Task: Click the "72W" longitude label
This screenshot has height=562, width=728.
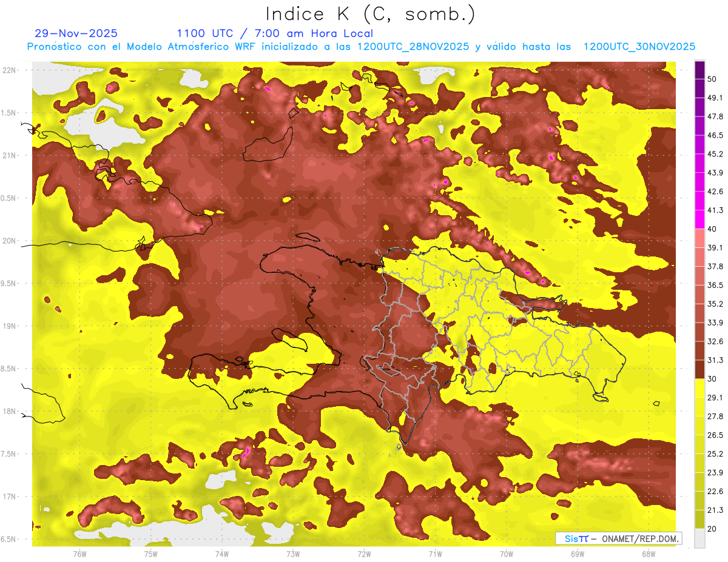Action: [364, 554]
